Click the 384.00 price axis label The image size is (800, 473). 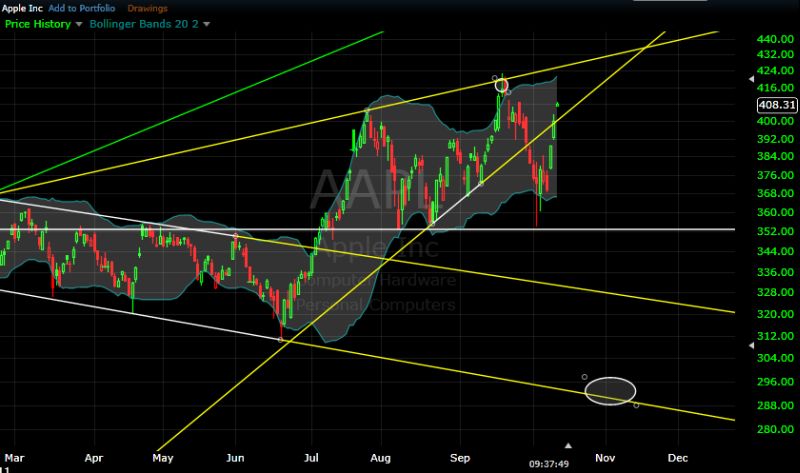pos(775,156)
